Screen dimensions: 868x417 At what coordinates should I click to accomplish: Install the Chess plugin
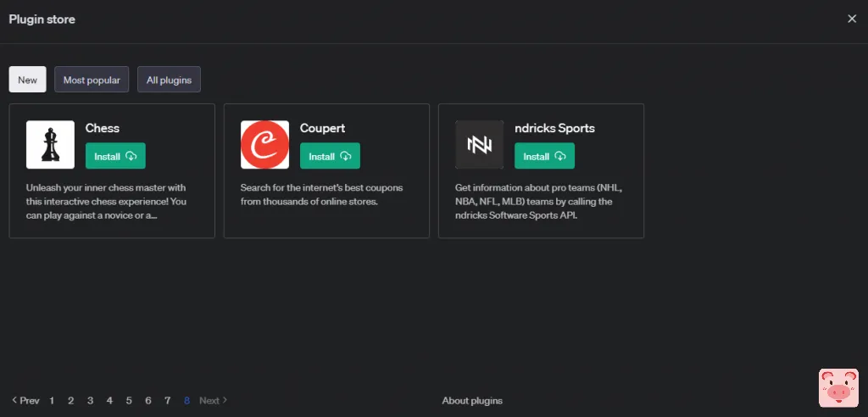point(115,156)
